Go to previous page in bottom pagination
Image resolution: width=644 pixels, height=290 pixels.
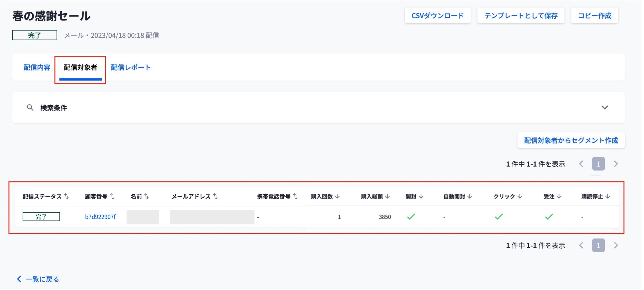click(x=581, y=246)
